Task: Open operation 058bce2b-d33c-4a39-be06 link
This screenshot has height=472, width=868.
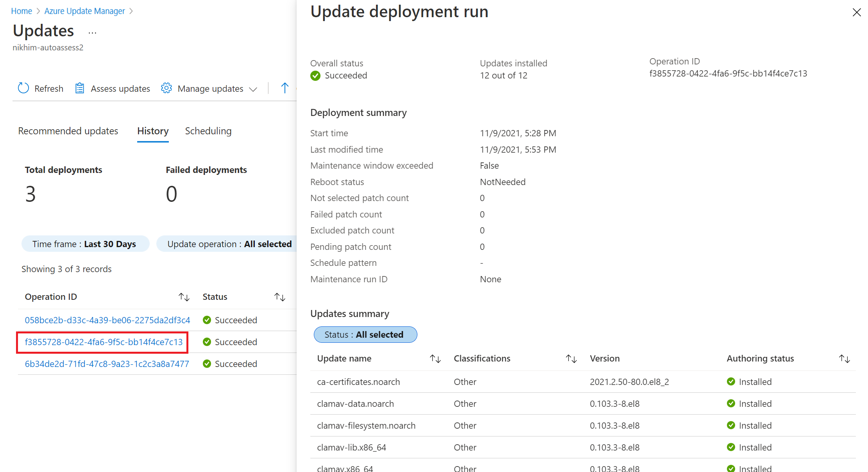Action: click(106, 320)
